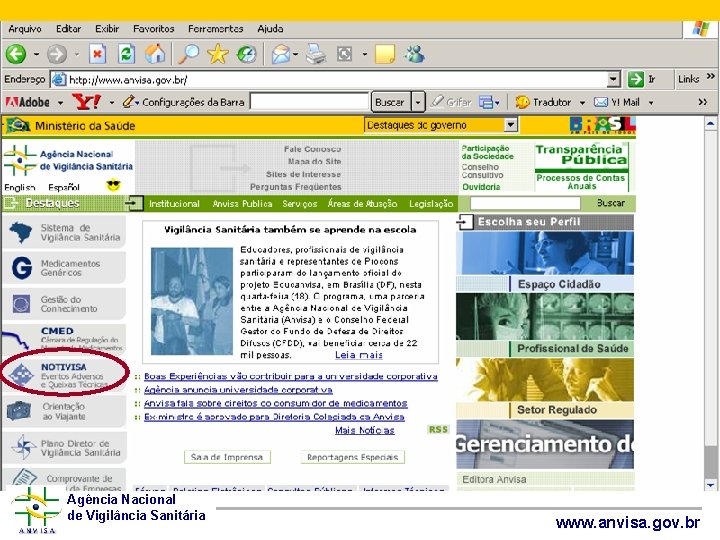The height and width of the screenshot is (540, 720).
Task: Refresh the page with green arrows icon
Action: tap(126, 54)
